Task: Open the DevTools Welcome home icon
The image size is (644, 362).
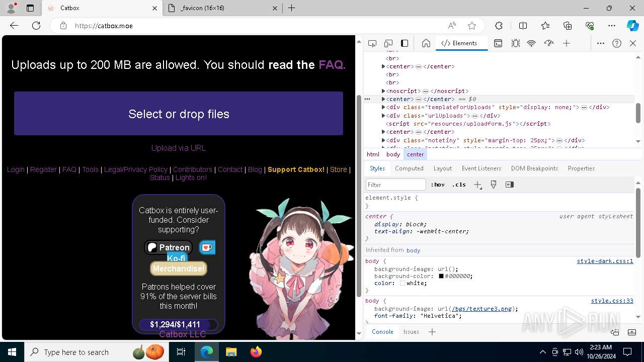Action: [x=426, y=43]
